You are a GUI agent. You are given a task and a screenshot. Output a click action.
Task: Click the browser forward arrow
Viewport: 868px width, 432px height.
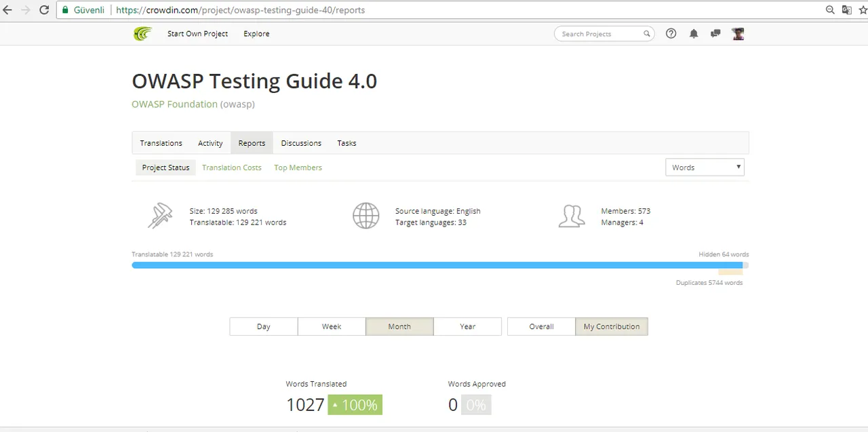[26, 10]
